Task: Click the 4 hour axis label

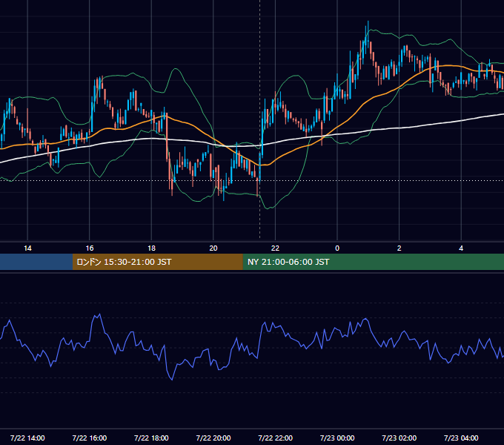Action: [461, 248]
